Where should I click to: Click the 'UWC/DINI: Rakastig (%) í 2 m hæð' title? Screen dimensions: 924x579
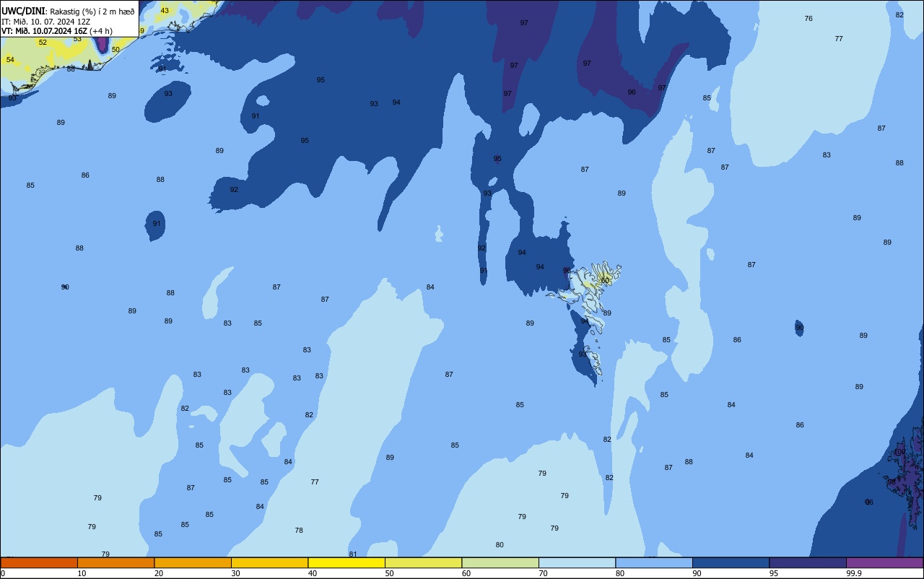(x=68, y=12)
